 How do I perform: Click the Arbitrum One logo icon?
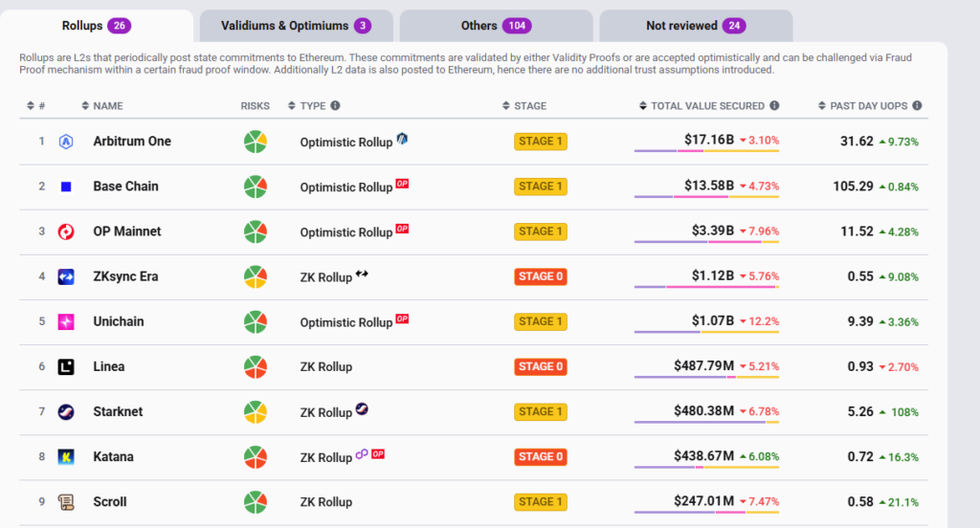pyautogui.click(x=66, y=142)
